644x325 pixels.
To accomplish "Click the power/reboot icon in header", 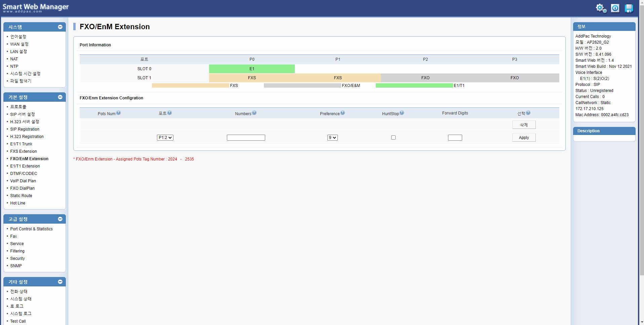I will [615, 8].
